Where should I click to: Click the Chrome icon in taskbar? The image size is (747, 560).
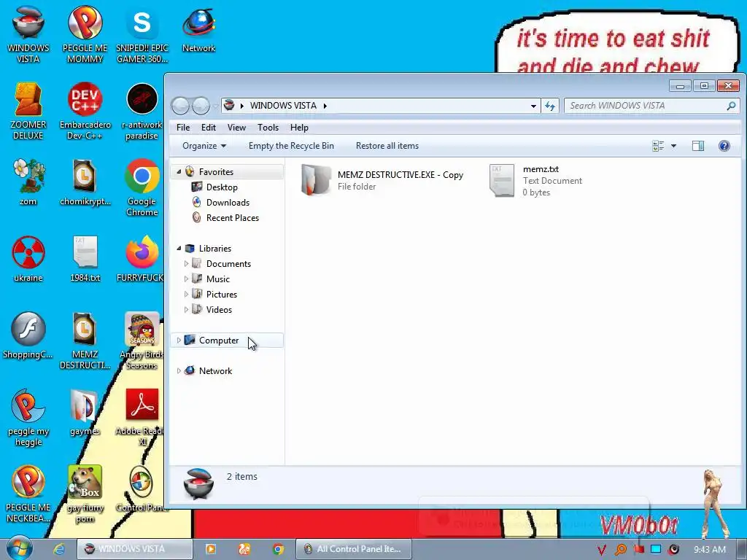click(278, 549)
